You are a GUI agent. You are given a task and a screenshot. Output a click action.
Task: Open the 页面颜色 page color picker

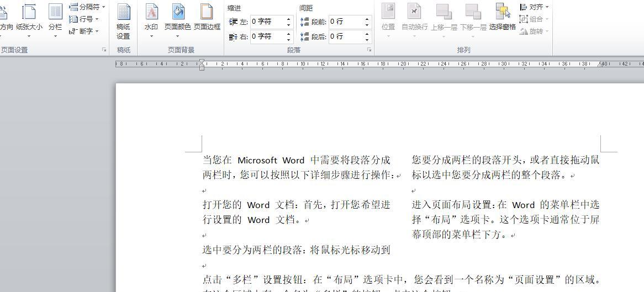pos(177,19)
